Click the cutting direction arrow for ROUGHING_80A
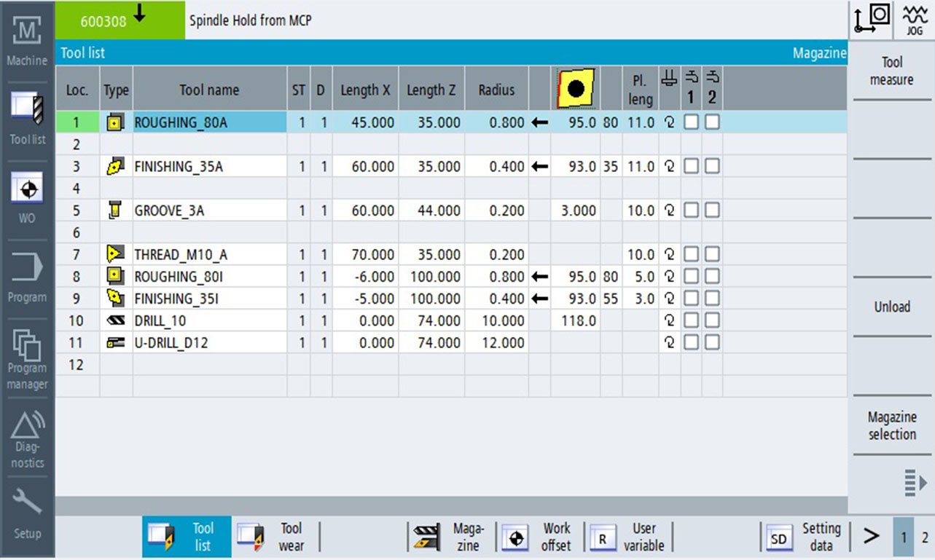Image resolution: width=935 pixels, height=560 pixels. (x=539, y=123)
